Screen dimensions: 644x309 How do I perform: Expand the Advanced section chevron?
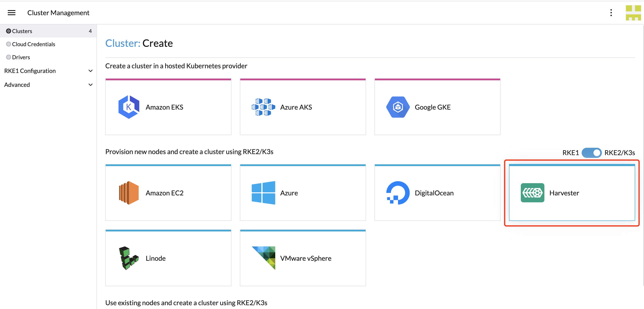pos(91,85)
